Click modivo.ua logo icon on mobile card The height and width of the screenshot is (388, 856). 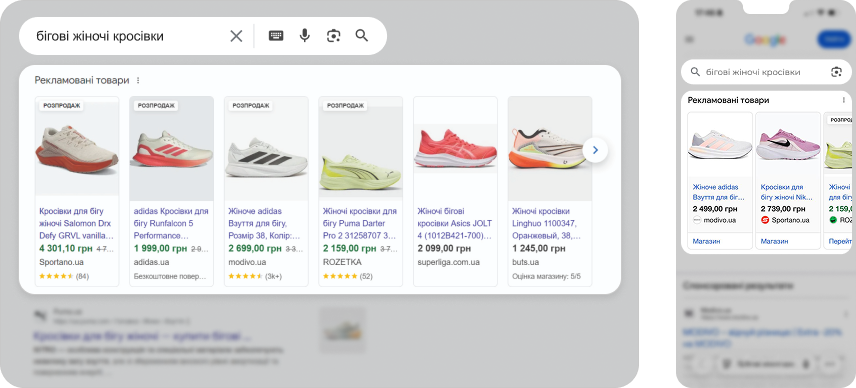pyautogui.click(x=697, y=220)
